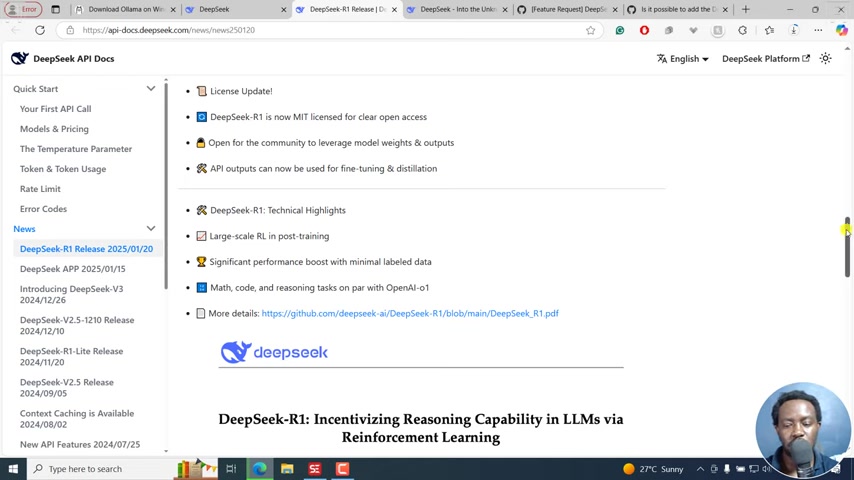
Task: Click the DeepSeek whale logo in header
Action: [20, 58]
